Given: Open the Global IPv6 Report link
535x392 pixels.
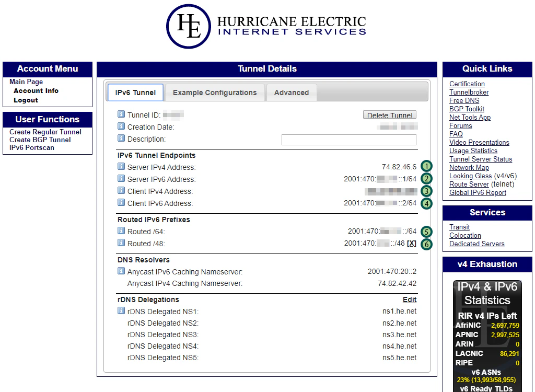Looking at the screenshot, I should pyautogui.click(x=478, y=192).
